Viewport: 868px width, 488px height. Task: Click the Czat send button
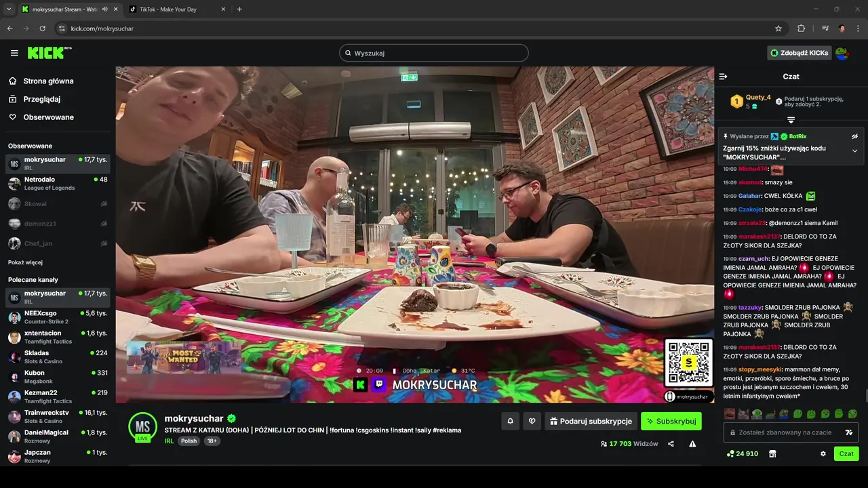846,453
